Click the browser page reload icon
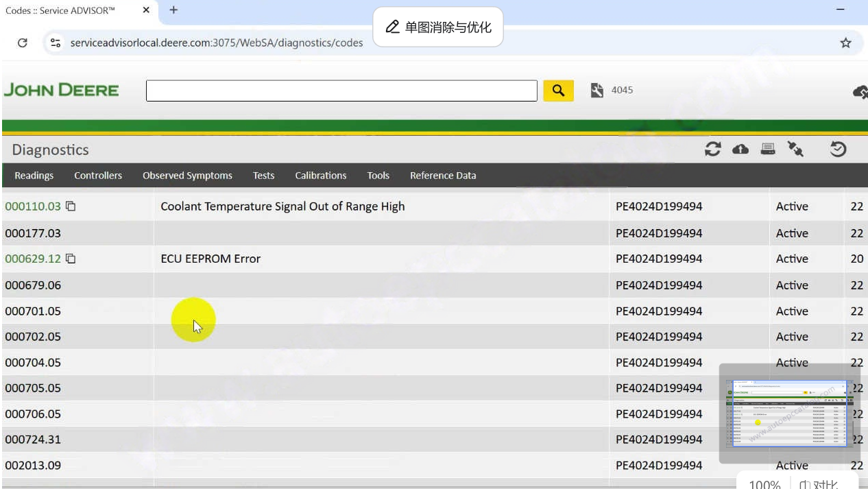Screen dimensions: 868x489 tap(22, 43)
